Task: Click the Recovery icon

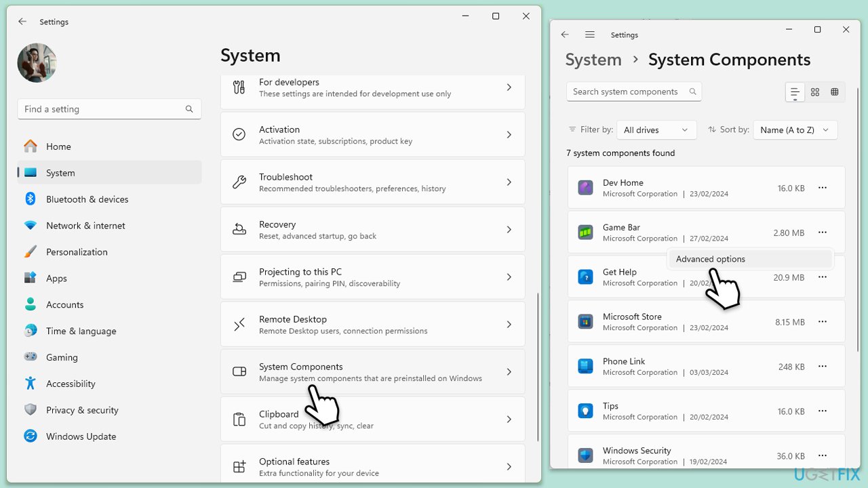Action: (239, 230)
